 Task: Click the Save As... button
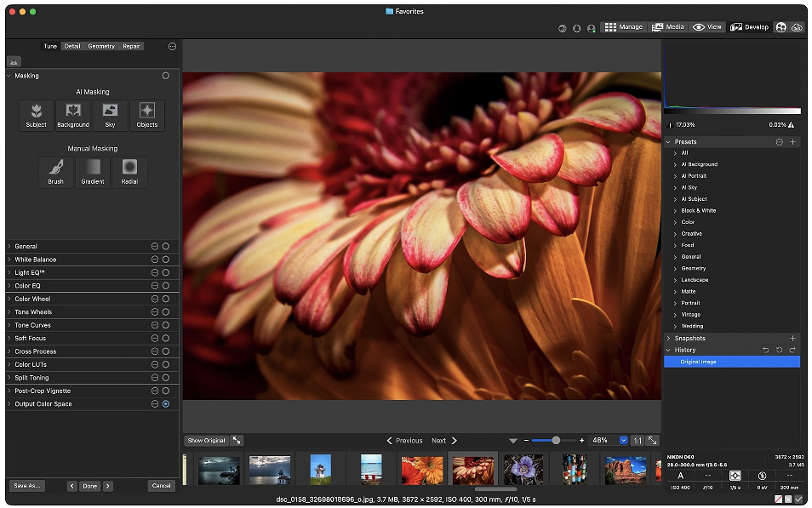click(x=27, y=486)
